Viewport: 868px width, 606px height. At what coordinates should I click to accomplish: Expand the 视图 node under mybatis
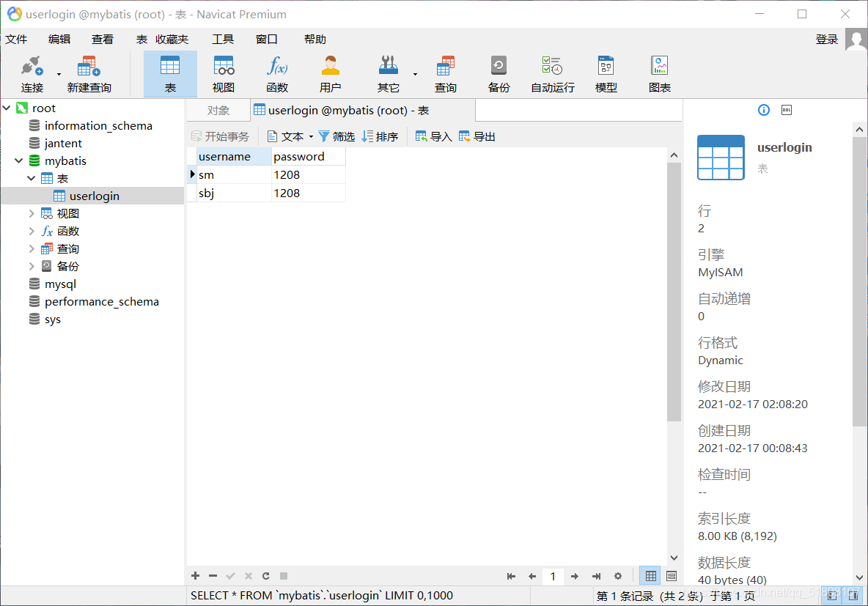(x=31, y=213)
